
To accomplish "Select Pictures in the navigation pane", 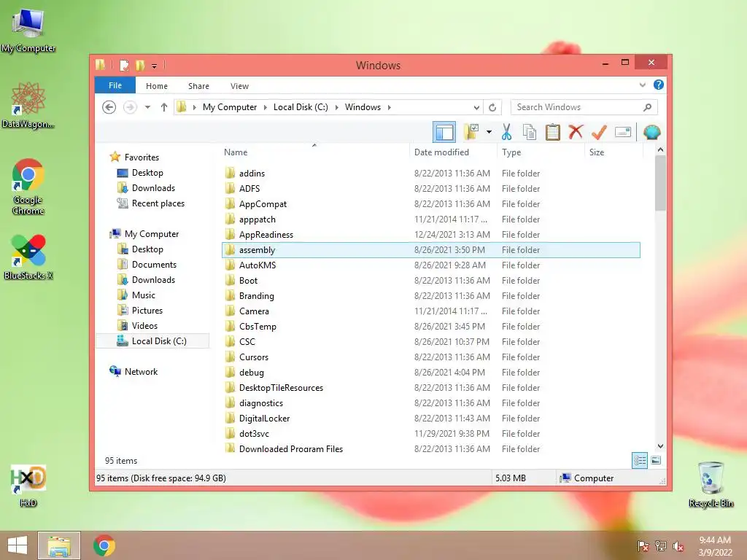I will pyautogui.click(x=147, y=311).
